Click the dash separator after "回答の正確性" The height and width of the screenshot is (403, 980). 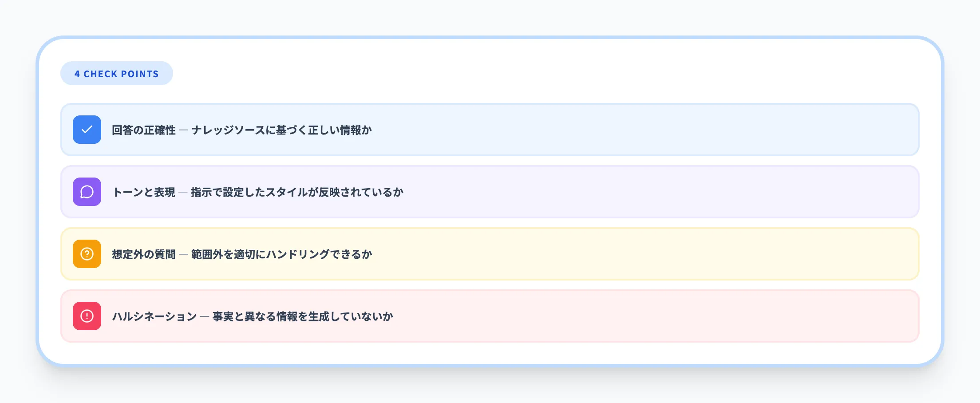[x=183, y=130]
